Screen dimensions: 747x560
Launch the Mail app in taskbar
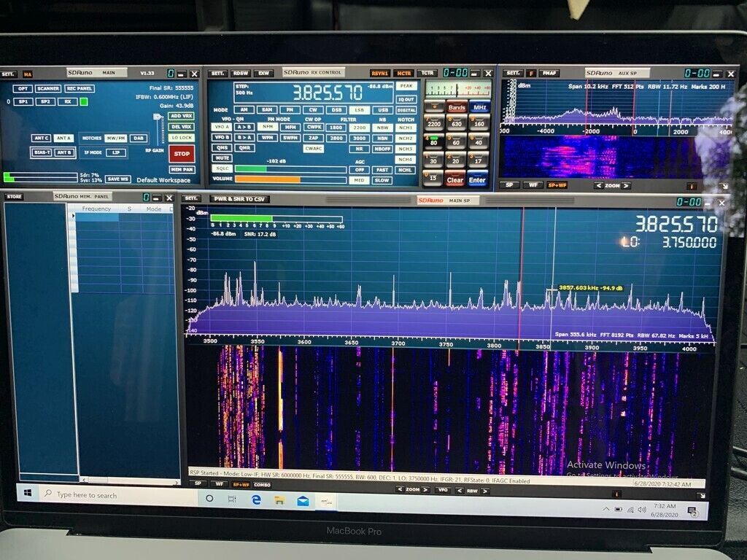(303, 501)
